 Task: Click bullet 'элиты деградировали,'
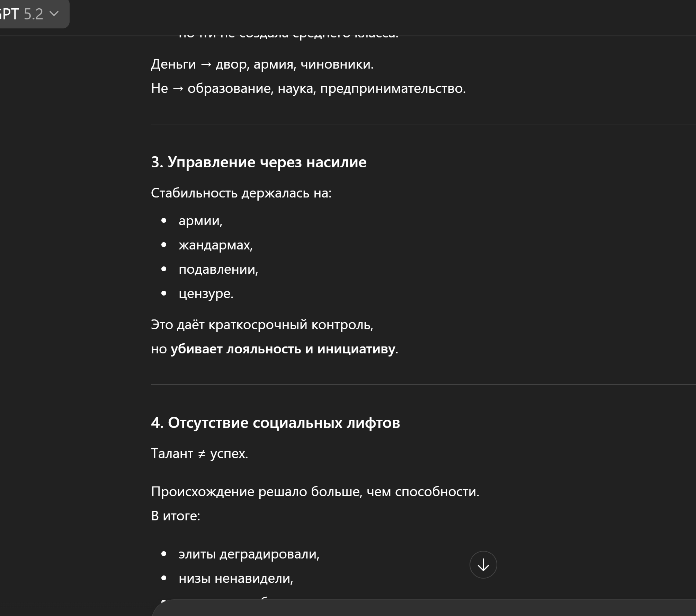pyautogui.click(x=249, y=554)
